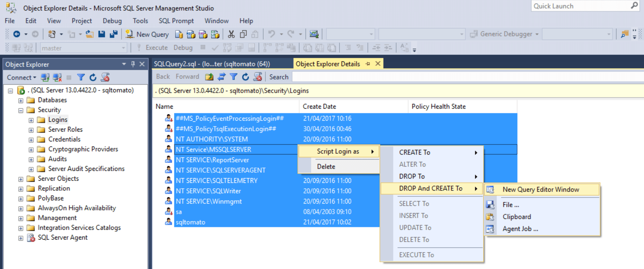644x269 pixels.
Task: Click the Back button in details toolbar
Action: pyautogui.click(x=163, y=77)
